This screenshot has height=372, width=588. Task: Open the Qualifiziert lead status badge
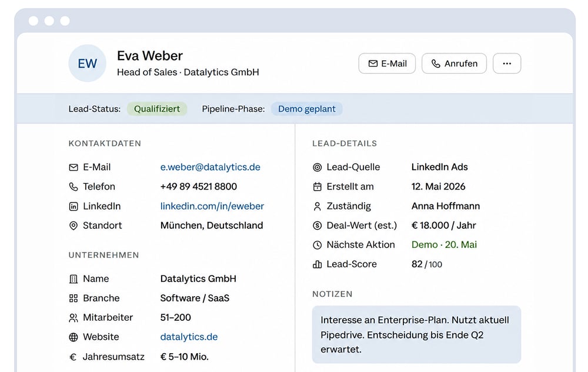pyautogui.click(x=157, y=109)
